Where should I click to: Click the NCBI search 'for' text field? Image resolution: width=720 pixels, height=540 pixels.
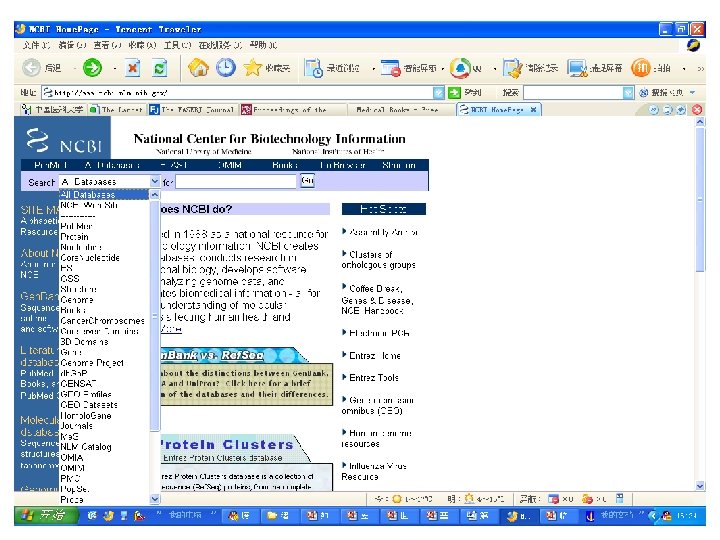point(236,181)
